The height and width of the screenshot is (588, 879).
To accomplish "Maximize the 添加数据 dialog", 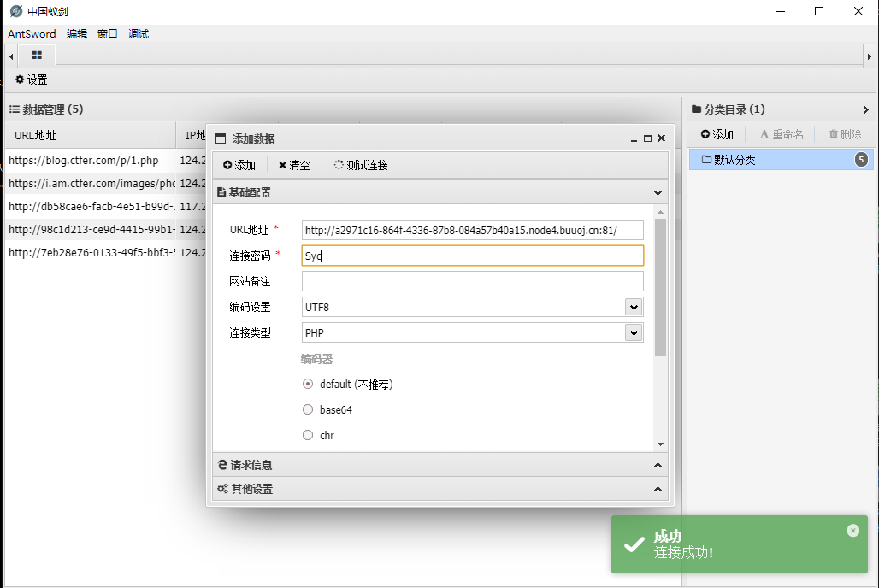I will pyautogui.click(x=647, y=138).
